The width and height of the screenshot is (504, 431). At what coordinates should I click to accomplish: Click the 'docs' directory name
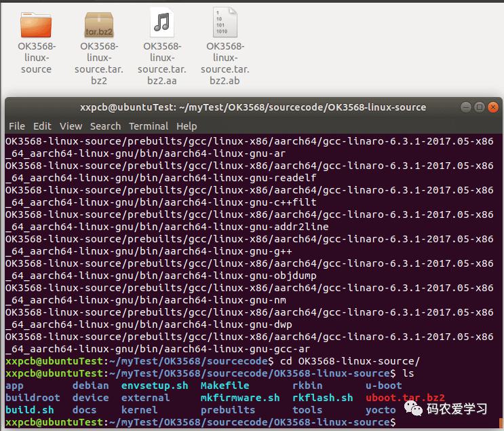point(84,410)
